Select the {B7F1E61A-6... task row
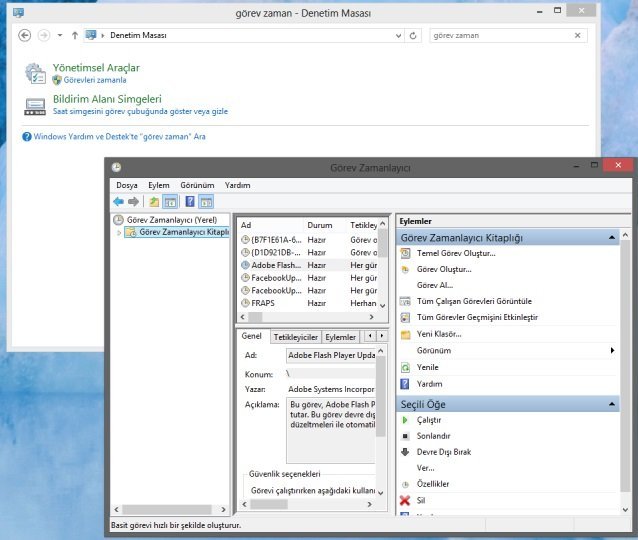The width and height of the screenshot is (638, 540). click(309, 240)
